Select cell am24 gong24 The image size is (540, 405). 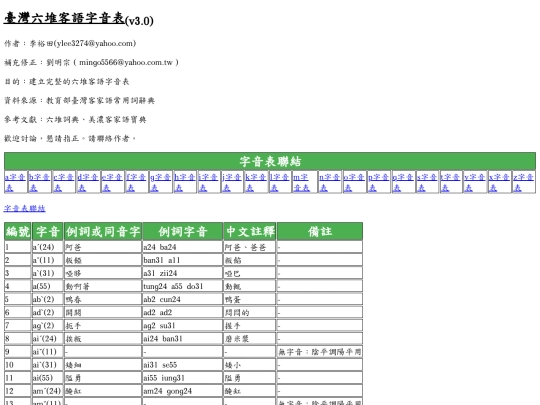[183, 391]
